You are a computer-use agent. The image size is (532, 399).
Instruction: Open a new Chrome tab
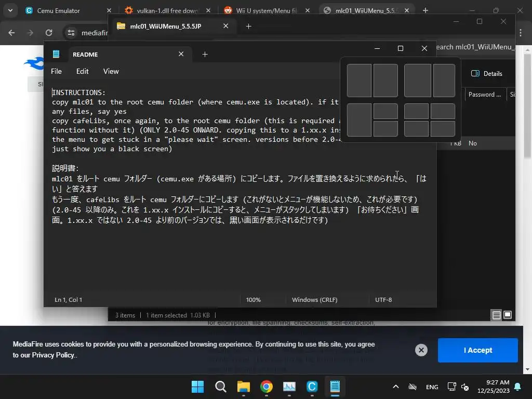[x=425, y=10]
